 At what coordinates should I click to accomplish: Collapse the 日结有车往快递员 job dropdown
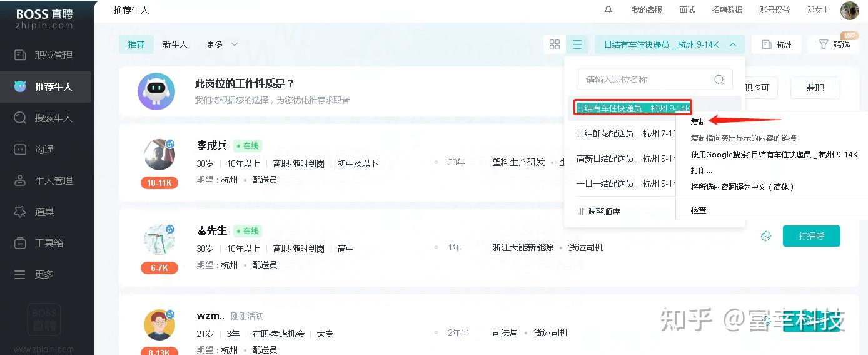[x=670, y=44]
